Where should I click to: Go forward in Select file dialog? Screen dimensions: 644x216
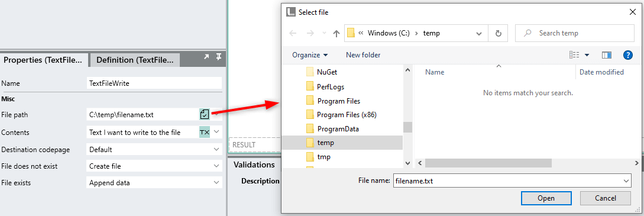[310, 33]
